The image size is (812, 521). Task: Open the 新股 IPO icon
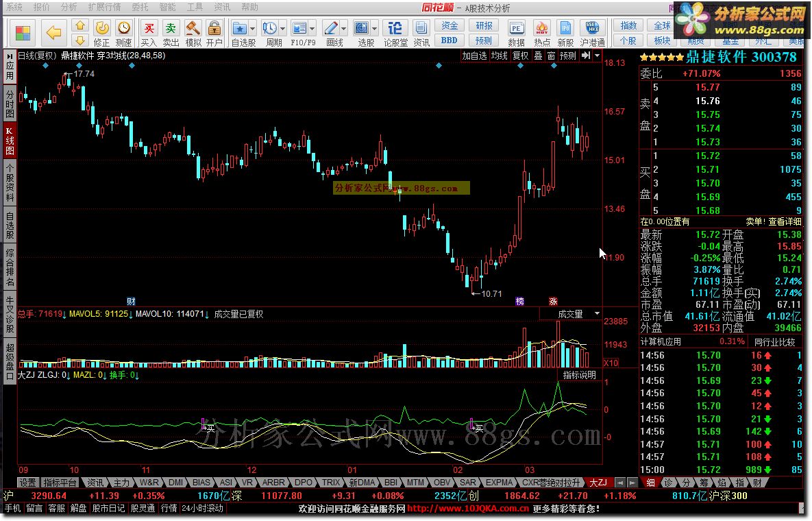coord(565,34)
